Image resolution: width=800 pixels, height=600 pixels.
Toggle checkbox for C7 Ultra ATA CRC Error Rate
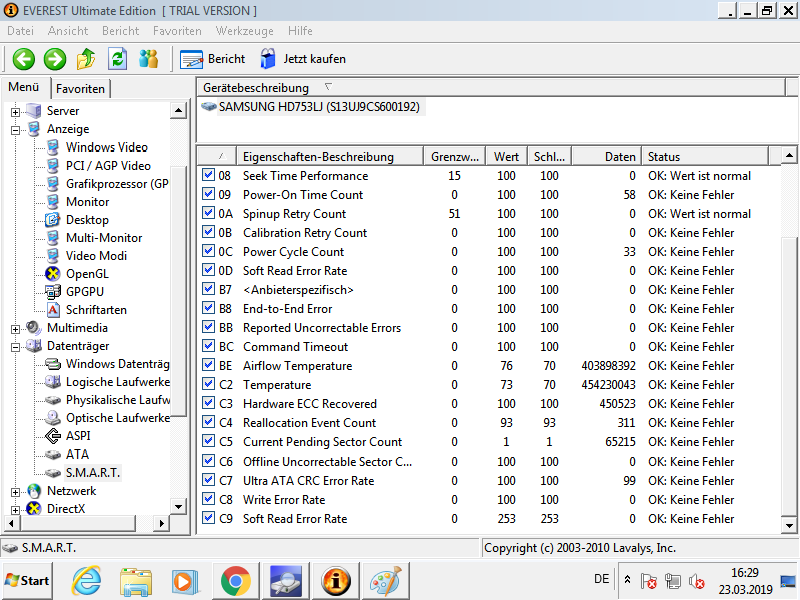click(208, 480)
